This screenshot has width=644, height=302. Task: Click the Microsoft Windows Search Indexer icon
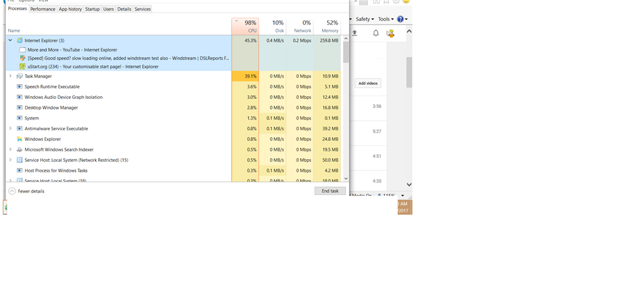click(x=19, y=150)
